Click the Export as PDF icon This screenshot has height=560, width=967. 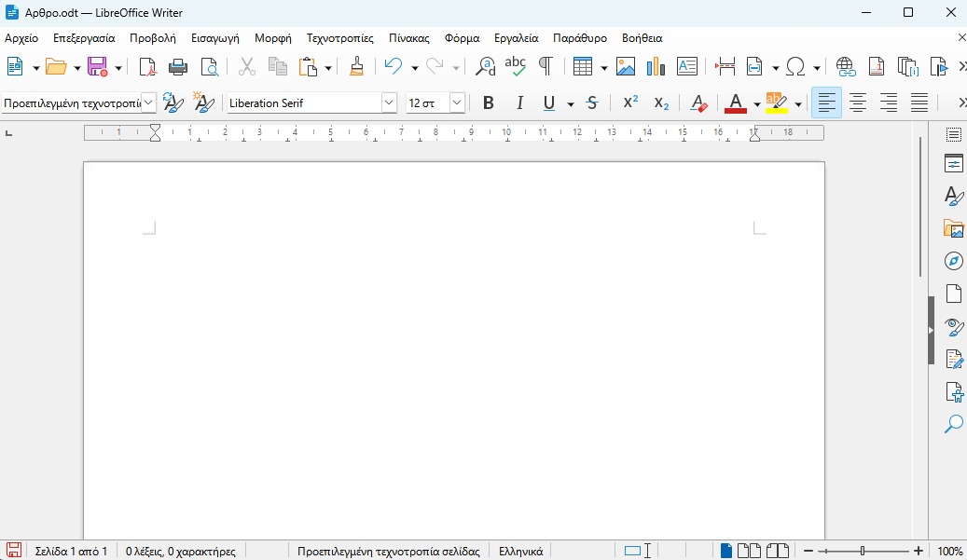pyautogui.click(x=147, y=66)
